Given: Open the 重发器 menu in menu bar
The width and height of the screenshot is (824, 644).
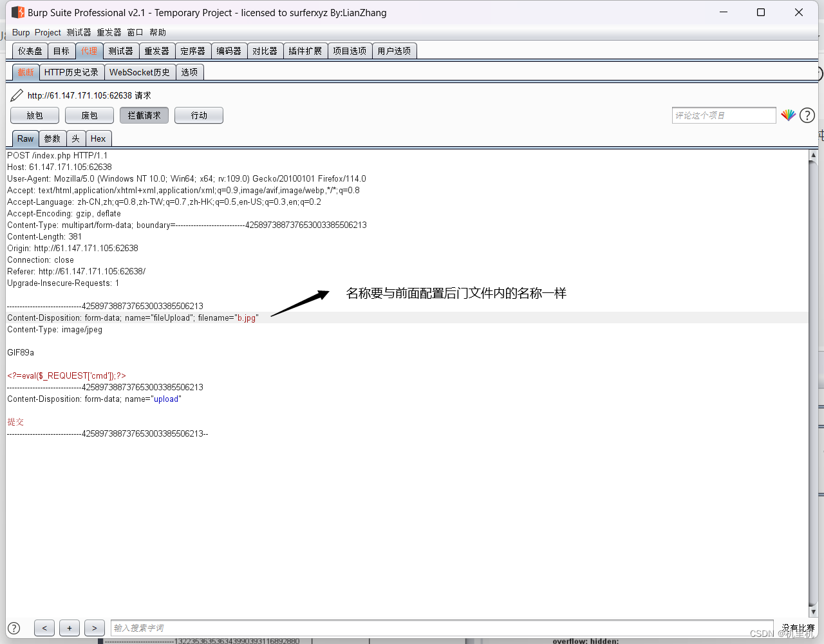Looking at the screenshot, I should pyautogui.click(x=109, y=32).
